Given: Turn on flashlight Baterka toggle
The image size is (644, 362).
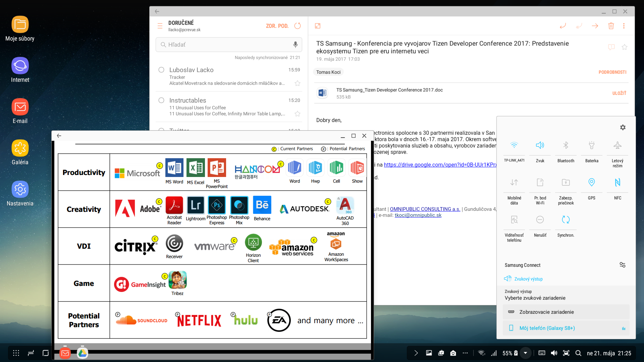Looking at the screenshot, I should 591,145.
